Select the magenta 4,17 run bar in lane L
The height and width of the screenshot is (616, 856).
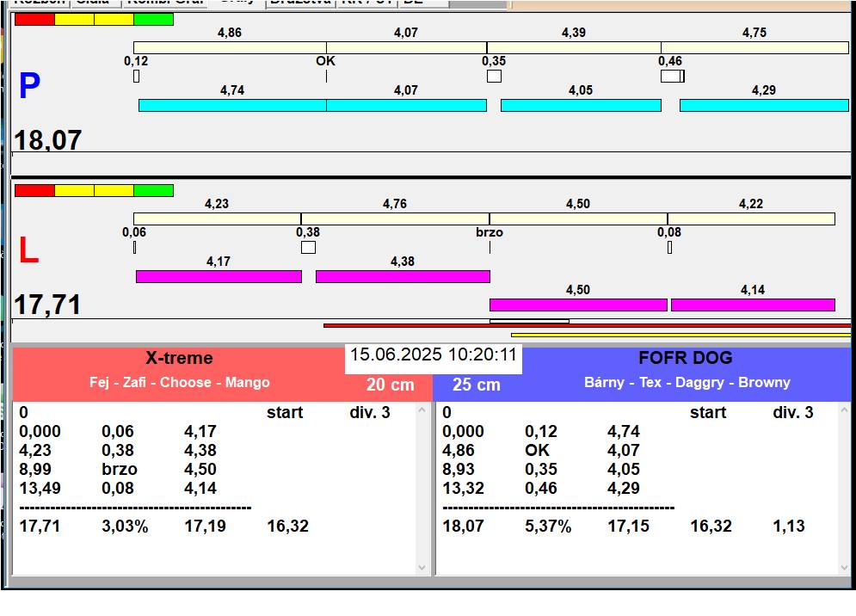219,276
